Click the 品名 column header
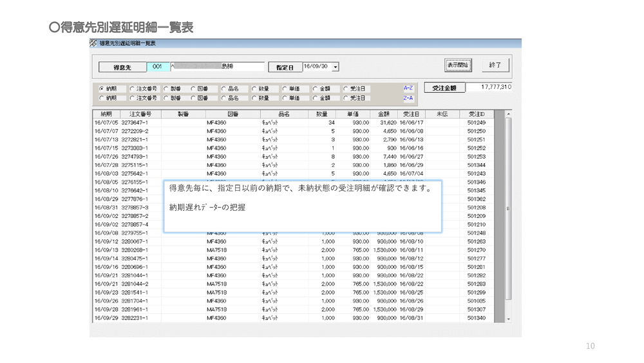This screenshot has height=363, width=644. [x=284, y=114]
